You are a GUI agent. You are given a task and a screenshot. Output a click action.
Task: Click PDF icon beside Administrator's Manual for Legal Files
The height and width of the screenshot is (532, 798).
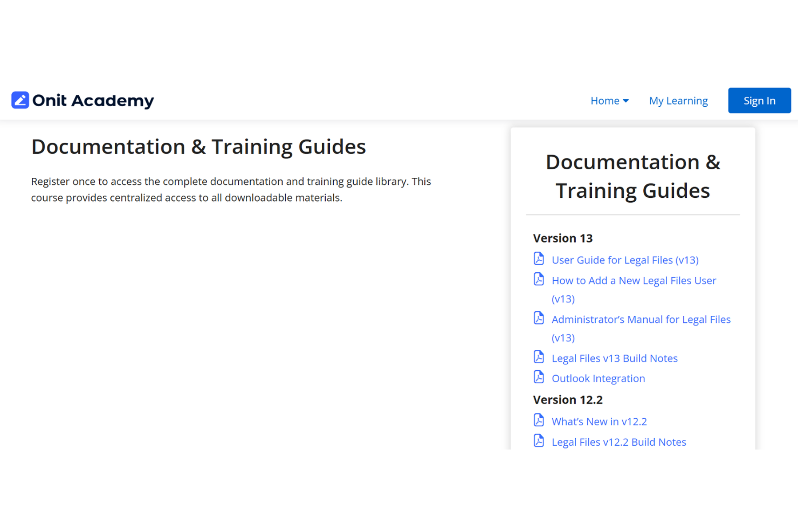click(539, 318)
